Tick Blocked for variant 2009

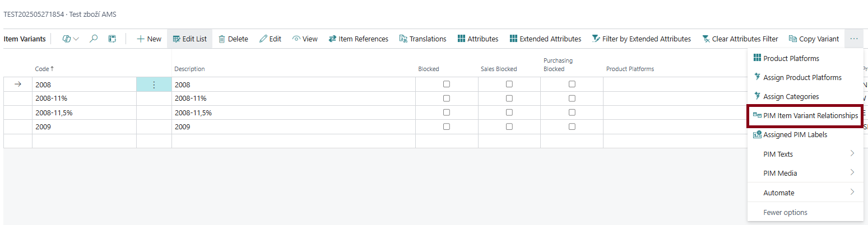pyautogui.click(x=447, y=126)
